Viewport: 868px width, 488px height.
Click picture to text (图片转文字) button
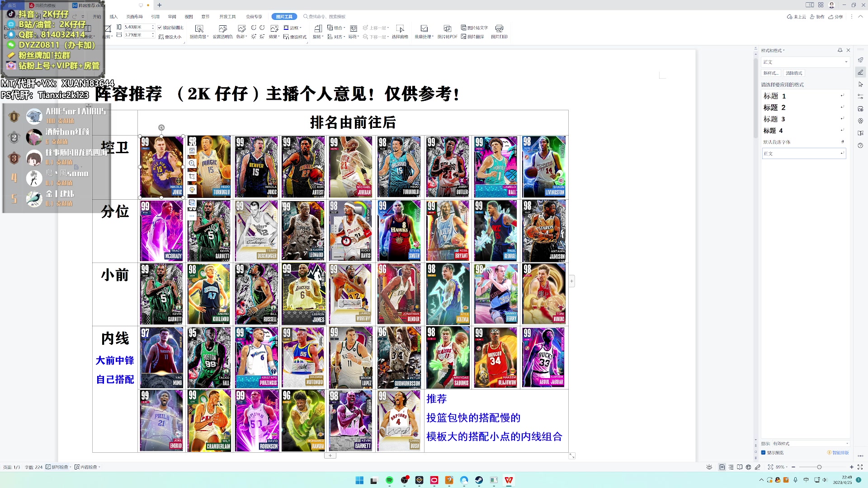point(474,28)
